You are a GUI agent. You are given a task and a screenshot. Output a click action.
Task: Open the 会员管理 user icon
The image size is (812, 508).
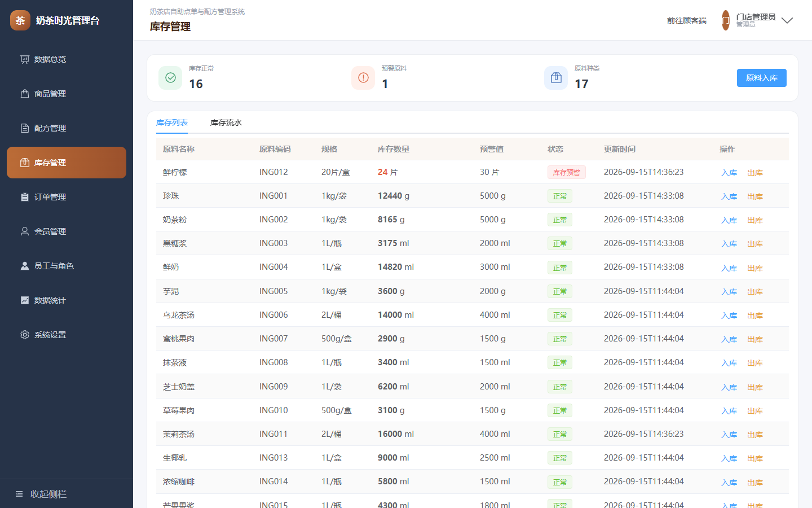25,231
